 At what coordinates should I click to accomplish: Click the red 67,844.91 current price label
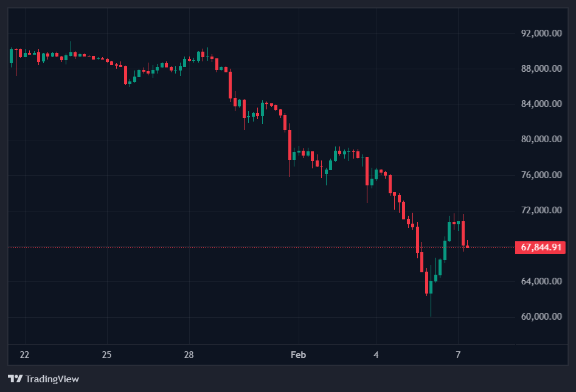540,247
